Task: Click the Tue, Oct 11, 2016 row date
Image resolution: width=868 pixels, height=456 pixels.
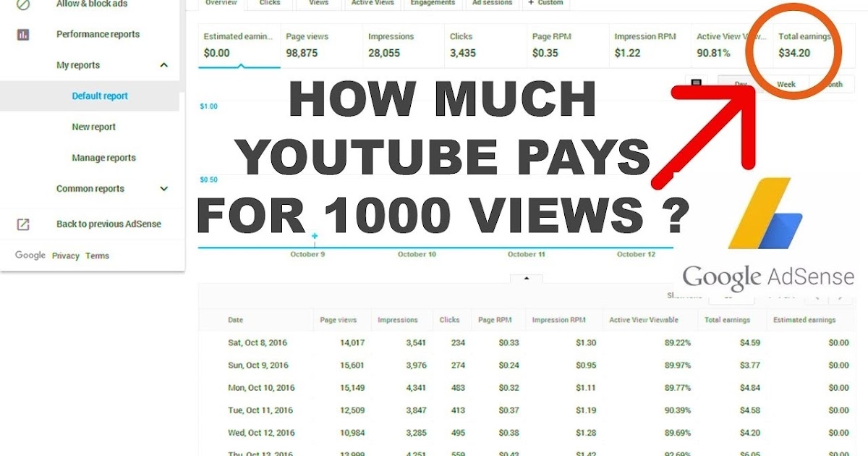Action: click(x=260, y=410)
